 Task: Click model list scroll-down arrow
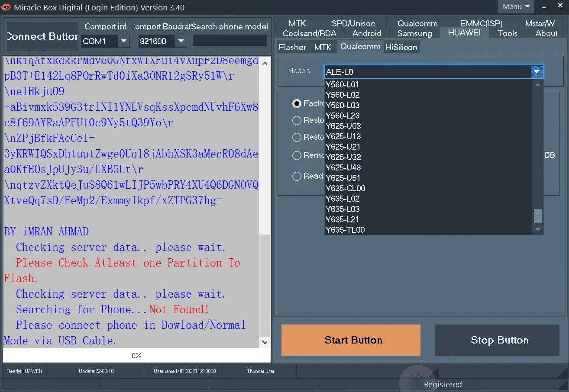pyautogui.click(x=538, y=229)
